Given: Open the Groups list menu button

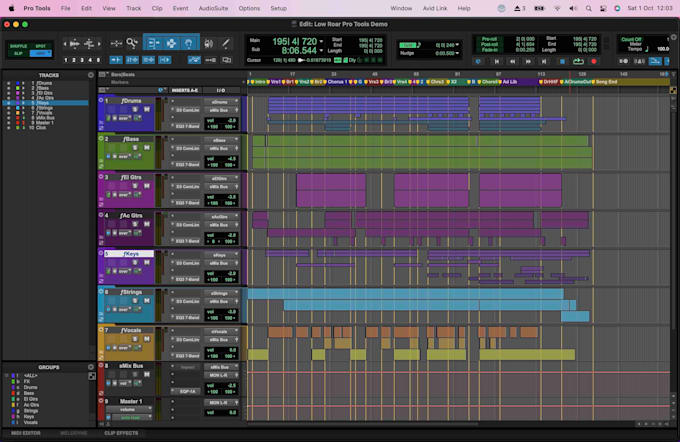Looking at the screenshot, I should [91, 367].
